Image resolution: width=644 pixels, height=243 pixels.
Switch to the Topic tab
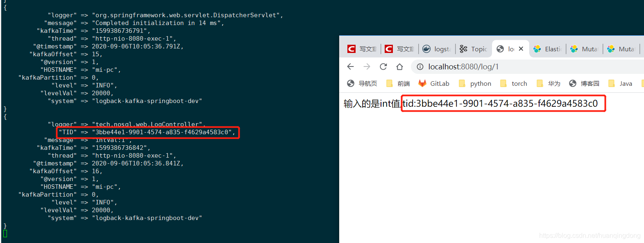(x=474, y=49)
